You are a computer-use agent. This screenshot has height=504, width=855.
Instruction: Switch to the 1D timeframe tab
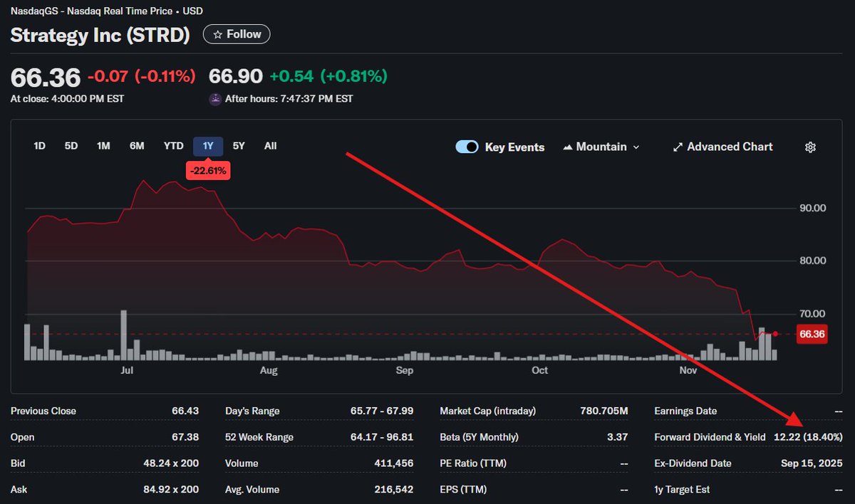39,145
